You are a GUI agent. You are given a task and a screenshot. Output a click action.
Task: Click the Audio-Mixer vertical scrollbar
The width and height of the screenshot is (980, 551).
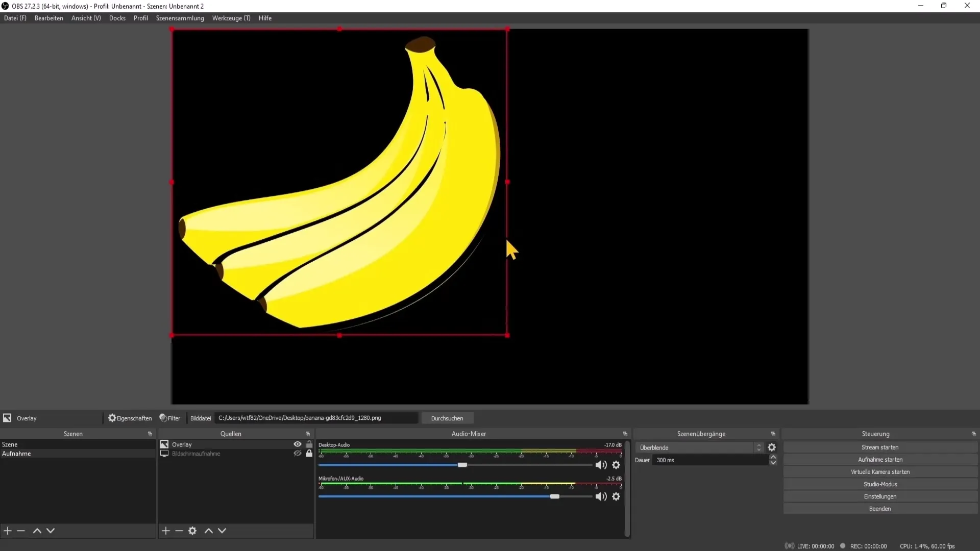point(627,488)
